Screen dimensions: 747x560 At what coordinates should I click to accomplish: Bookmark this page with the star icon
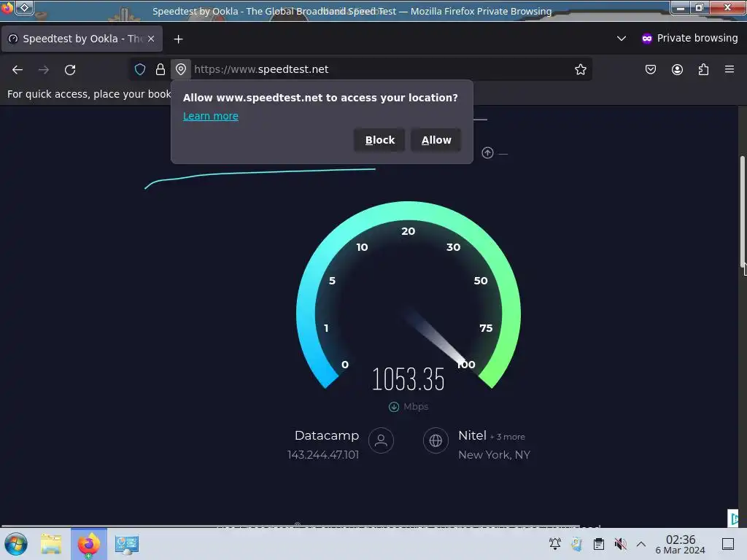pos(580,69)
